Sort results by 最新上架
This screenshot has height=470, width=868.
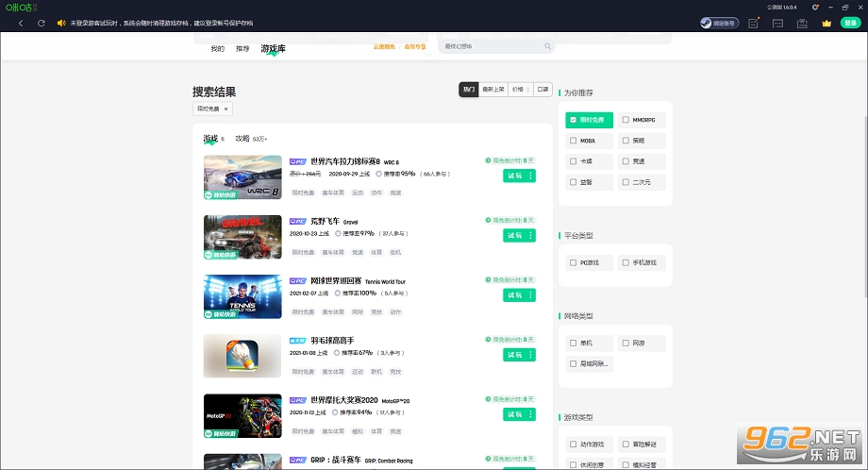(x=493, y=89)
